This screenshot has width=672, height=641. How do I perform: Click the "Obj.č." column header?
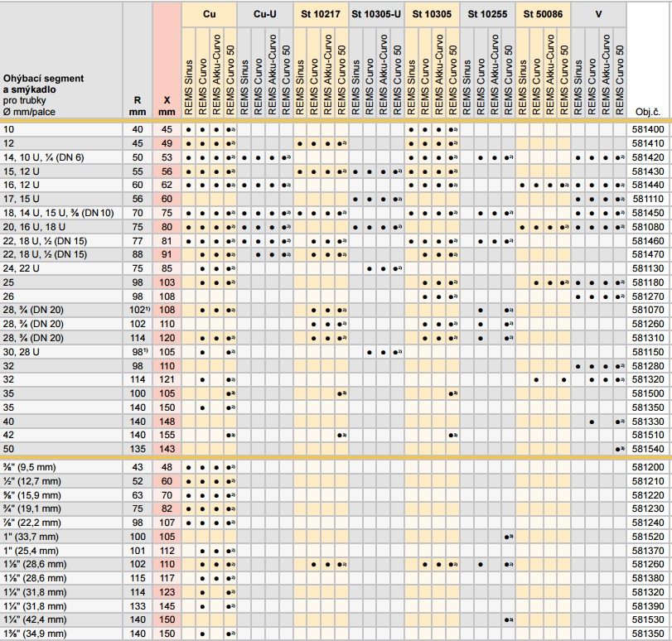[648, 113]
